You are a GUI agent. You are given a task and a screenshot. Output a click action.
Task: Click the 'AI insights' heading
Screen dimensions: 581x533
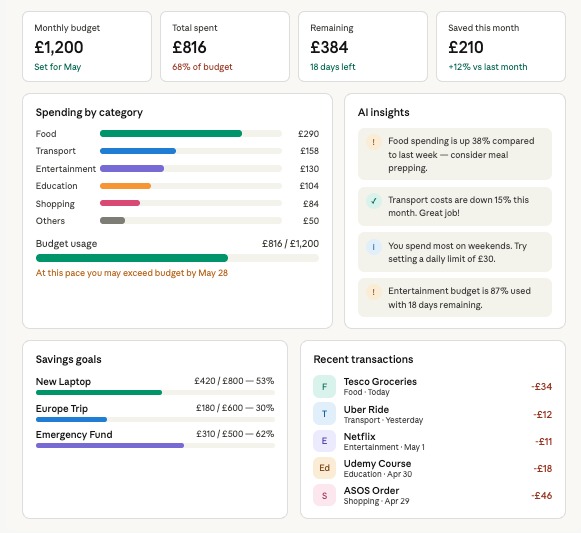point(384,112)
